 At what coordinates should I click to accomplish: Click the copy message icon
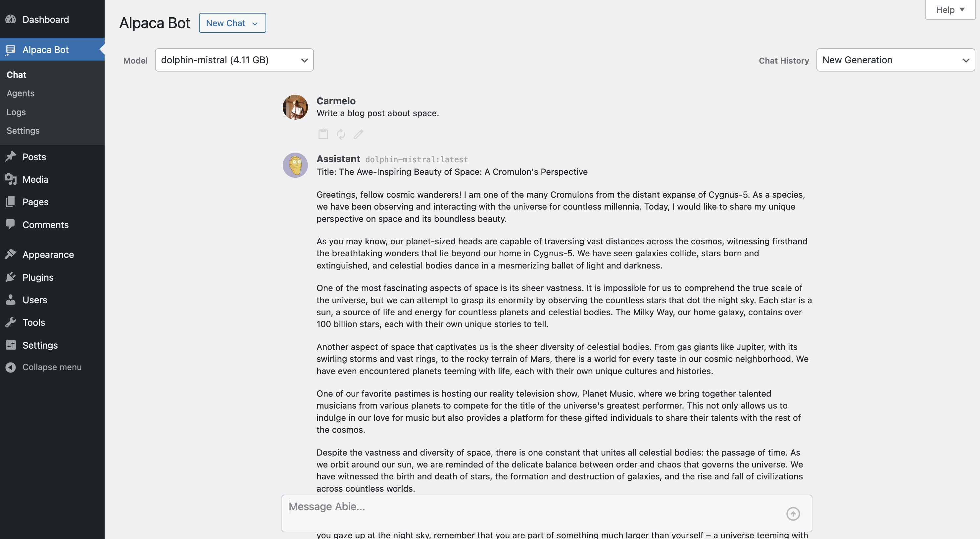[x=323, y=134]
